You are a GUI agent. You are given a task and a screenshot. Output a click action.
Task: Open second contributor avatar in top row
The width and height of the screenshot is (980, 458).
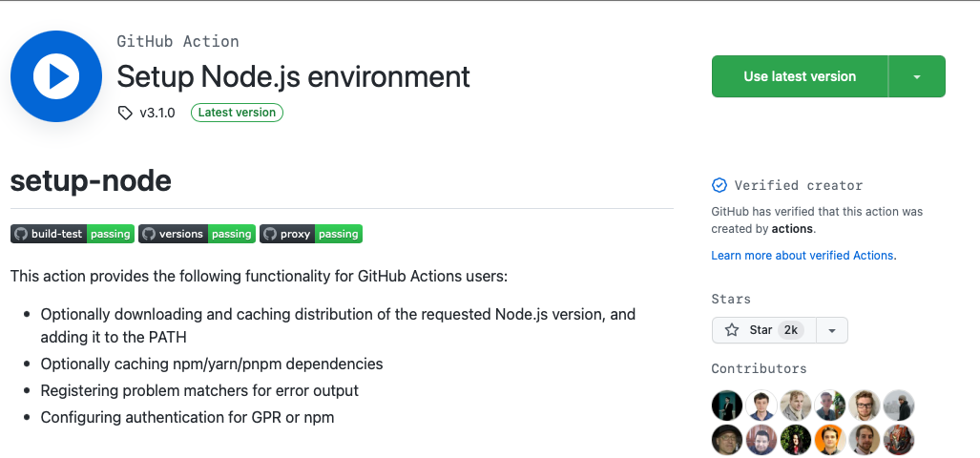761,405
